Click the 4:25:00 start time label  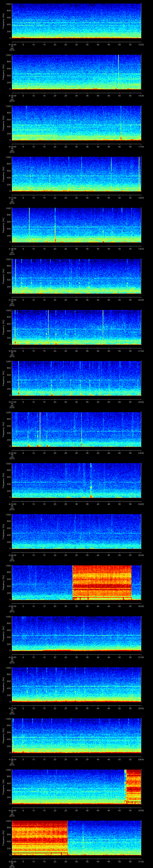point(12,606)
